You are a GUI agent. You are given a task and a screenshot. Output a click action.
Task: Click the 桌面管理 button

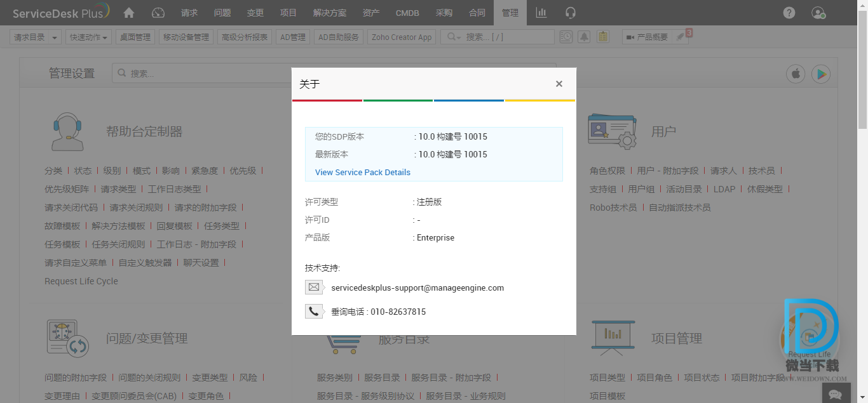(135, 37)
